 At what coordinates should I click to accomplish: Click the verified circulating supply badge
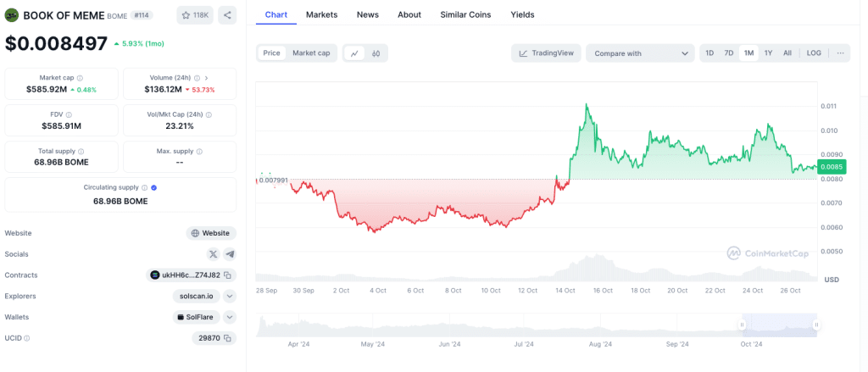point(154,187)
